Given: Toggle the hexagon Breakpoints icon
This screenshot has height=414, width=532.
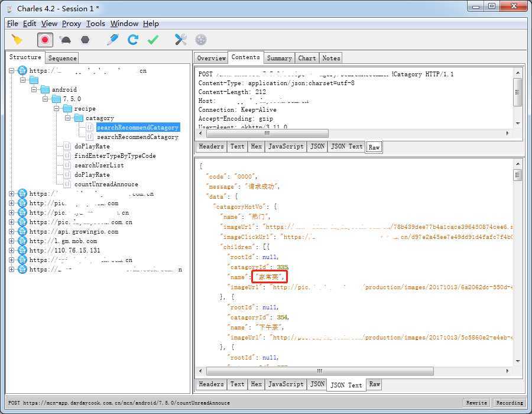Looking at the screenshot, I should [85, 40].
